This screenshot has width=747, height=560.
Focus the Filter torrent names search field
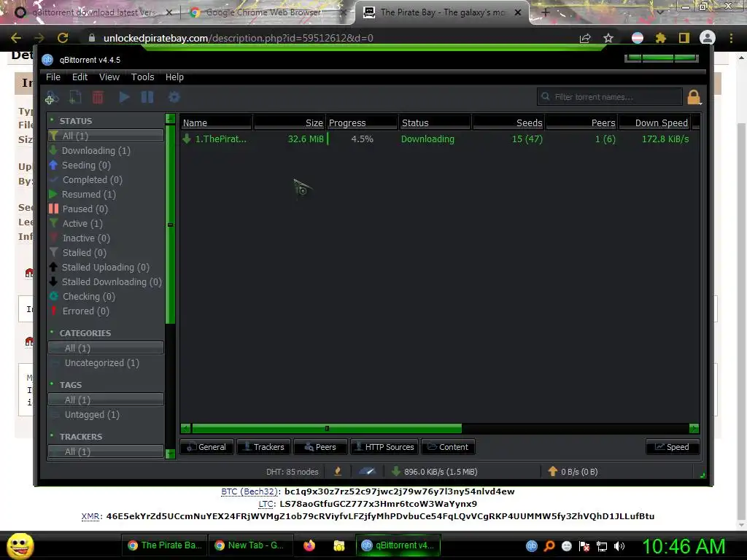(611, 97)
